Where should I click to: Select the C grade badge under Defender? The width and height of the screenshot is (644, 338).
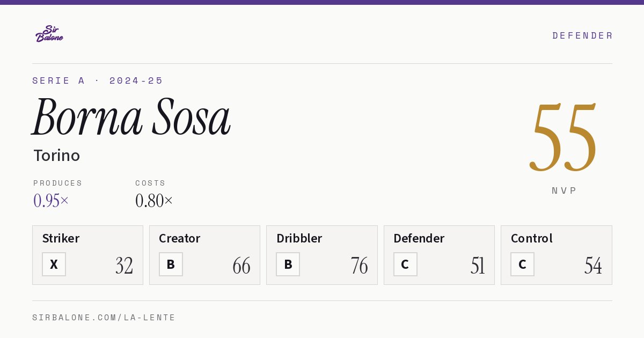[405, 264]
